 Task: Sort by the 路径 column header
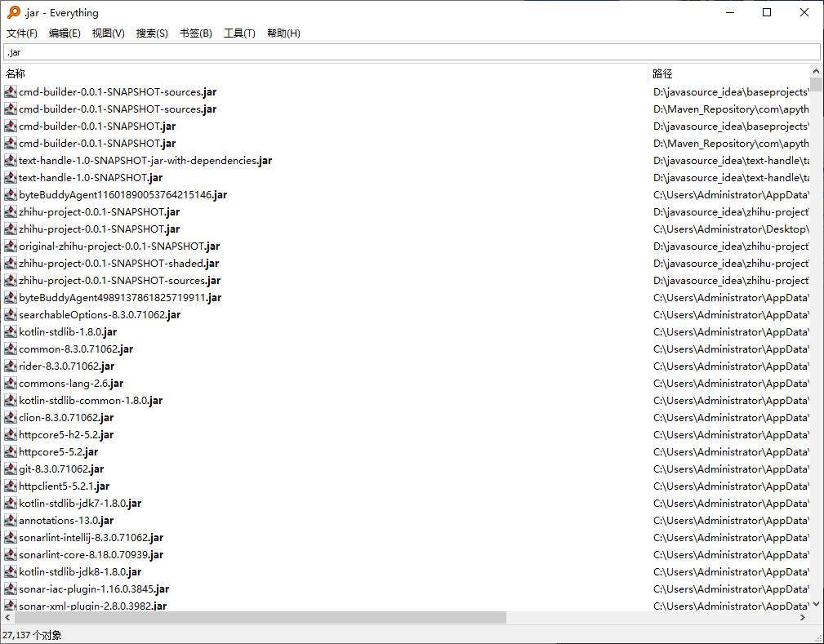pos(729,73)
